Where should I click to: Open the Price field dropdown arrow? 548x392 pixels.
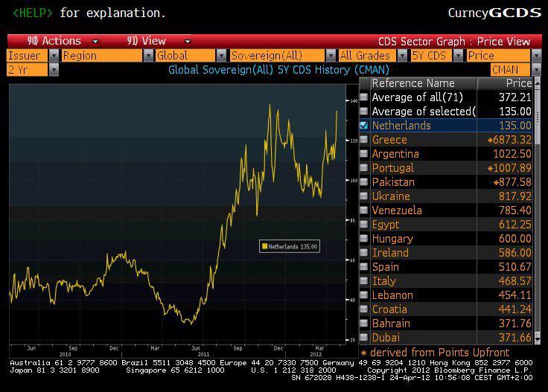pyautogui.click(x=537, y=56)
